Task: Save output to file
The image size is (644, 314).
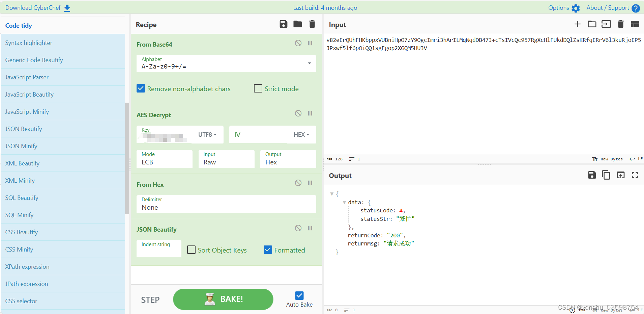Action: (592, 175)
